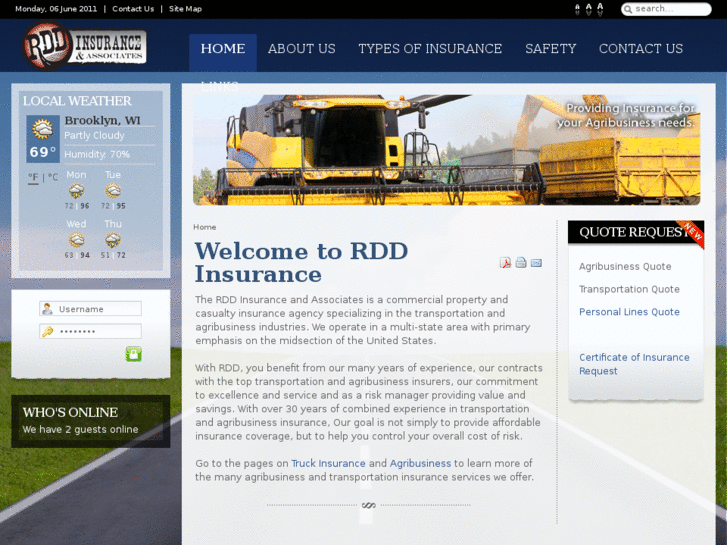
Task: Click the middle font size icon
Action: click(588, 9)
